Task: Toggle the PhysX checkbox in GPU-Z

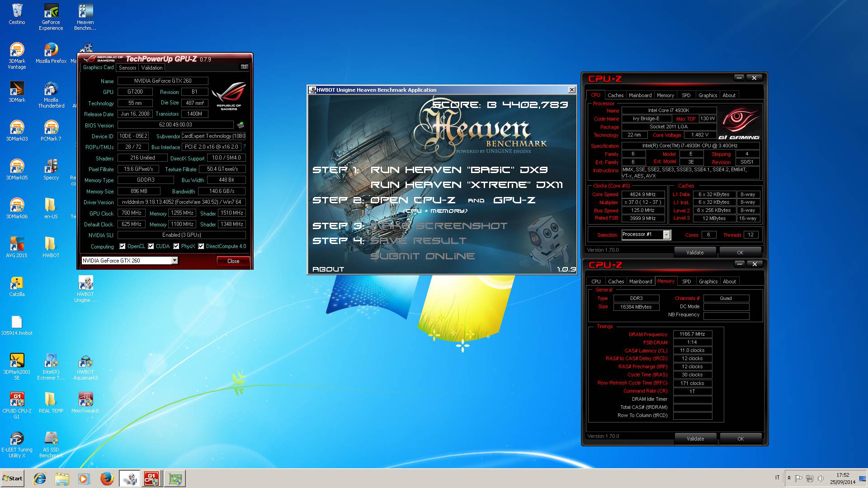Action: coord(176,246)
